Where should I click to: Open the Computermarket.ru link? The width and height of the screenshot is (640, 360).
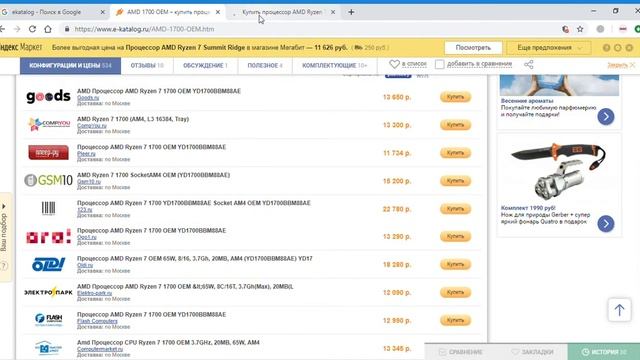coord(100,349)
